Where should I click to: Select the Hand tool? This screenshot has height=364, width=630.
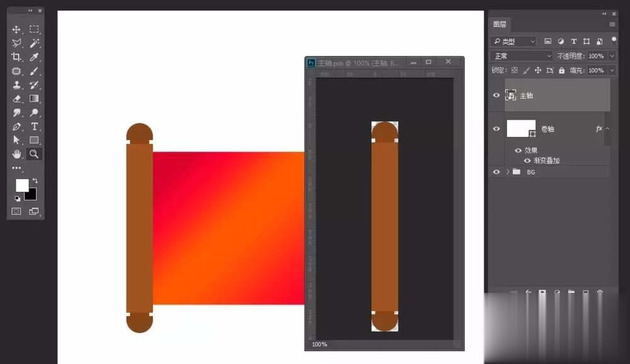click(16, 154)
